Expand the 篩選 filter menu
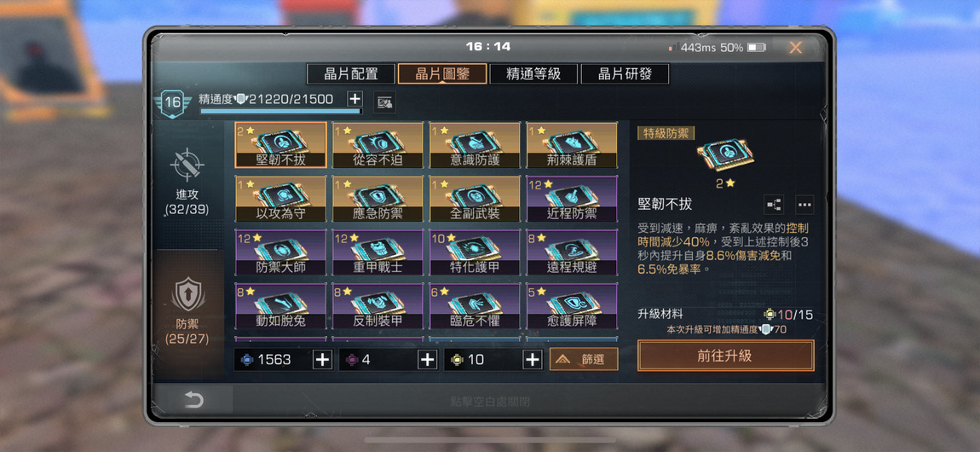980x452 pixels. (x=584, y=360)
